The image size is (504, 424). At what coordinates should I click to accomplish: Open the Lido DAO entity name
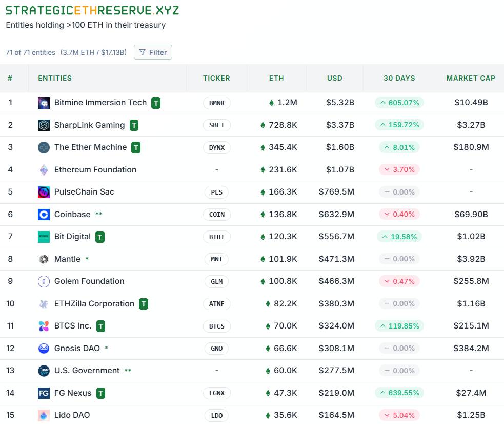point(72,415)
